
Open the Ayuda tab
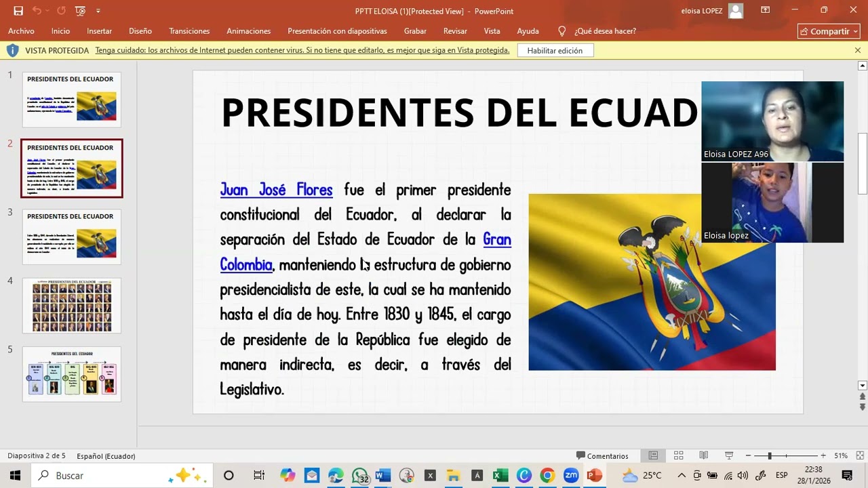point(528,31)
